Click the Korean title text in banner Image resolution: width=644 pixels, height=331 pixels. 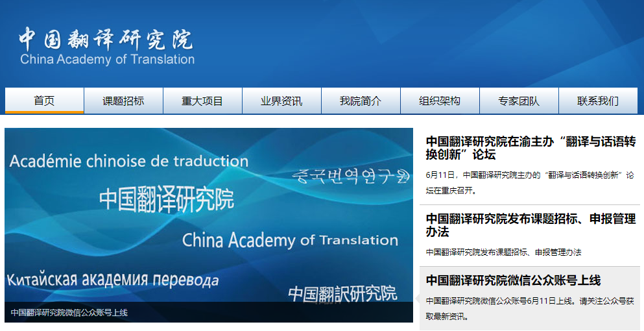tap(351, 176)
